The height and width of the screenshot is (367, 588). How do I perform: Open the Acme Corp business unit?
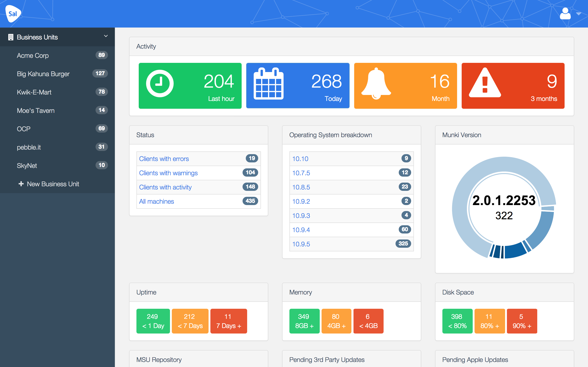[x=33, y=56]
